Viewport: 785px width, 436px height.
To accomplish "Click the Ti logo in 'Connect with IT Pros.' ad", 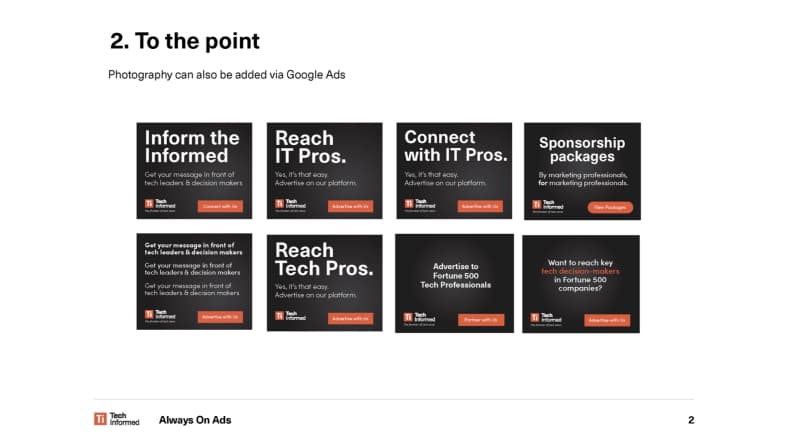I will pos(409,204).
